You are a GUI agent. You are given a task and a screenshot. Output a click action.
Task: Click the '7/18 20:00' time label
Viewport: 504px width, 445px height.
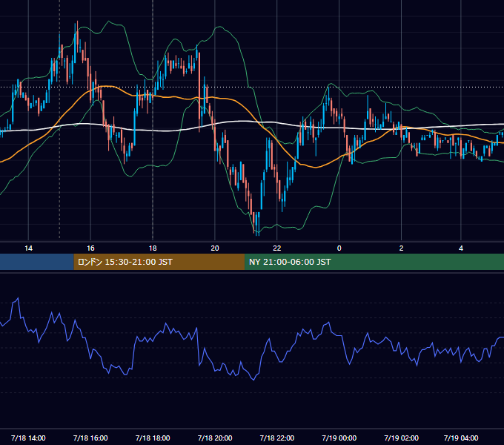point(215,438)
